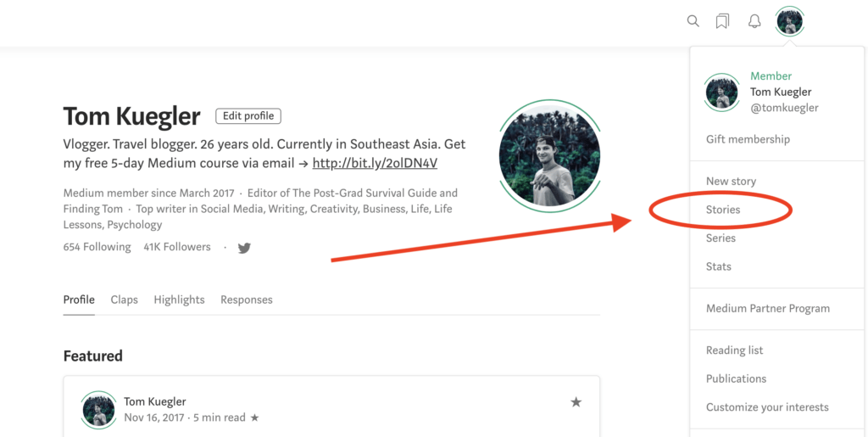868x437 pixels.
Task: Click Medium member since March 2017 text
Action: [x=148, y=193]
